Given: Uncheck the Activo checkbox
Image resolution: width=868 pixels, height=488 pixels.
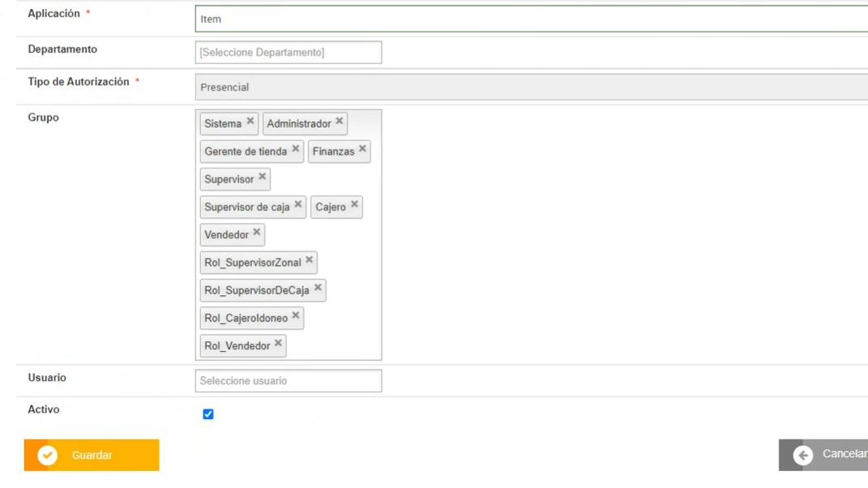Looking at the screenshot, I should point(208,414).
